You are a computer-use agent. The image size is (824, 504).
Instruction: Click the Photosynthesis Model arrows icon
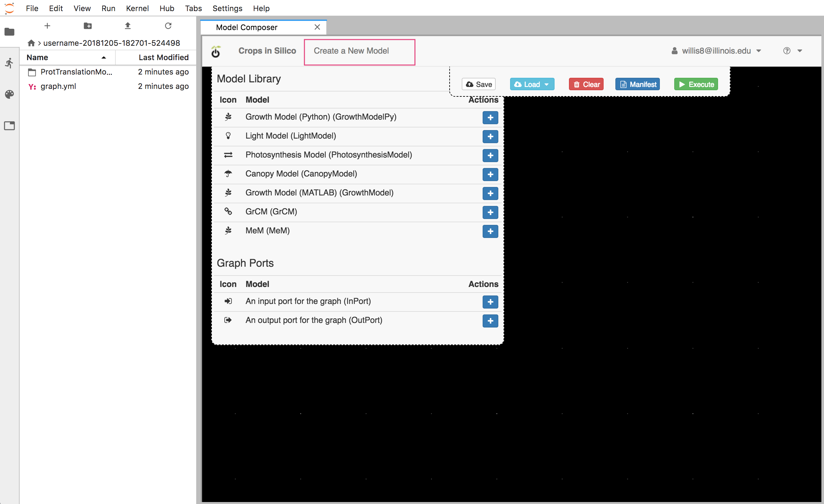tap(228, 155)
